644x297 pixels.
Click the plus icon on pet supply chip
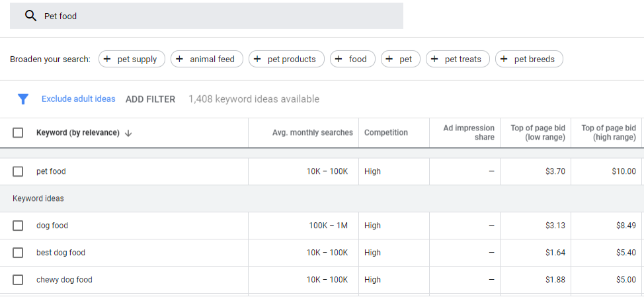pyautogui.click(x=108, y=60)
